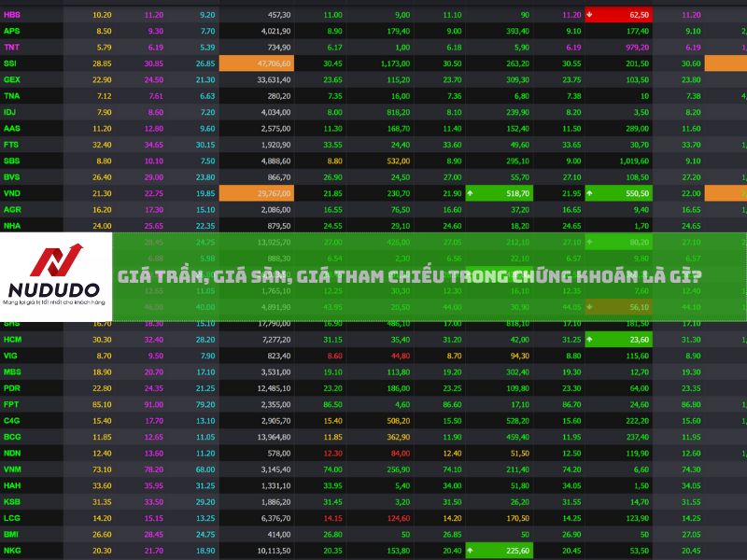Click the orange 29,767,00 volume cell
747x560 pixels.
(x=257, y=193)
